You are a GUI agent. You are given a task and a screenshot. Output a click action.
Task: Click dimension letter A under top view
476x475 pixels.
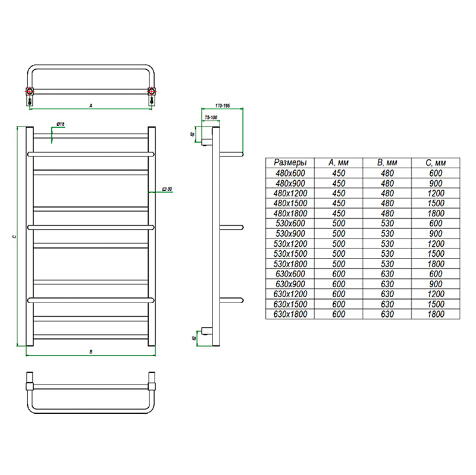click(x=90, y=105)
